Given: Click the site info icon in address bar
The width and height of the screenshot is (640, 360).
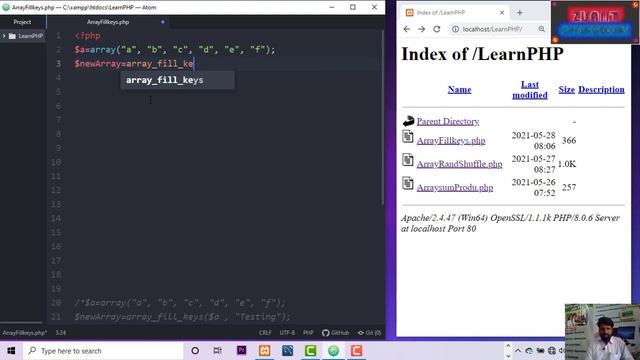Looking at the screenshot, I should (x=455, y=29).
